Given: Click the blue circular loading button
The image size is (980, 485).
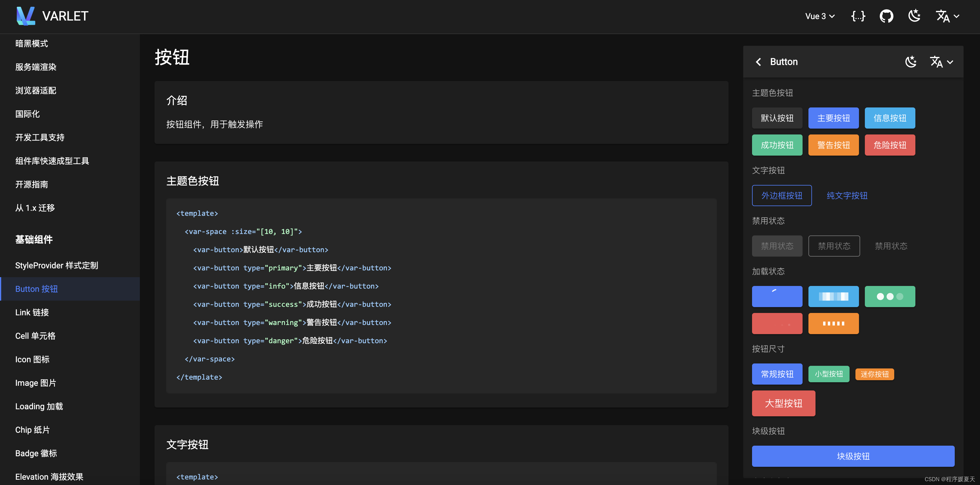Looking at the screenshot, I should point(777,297).
